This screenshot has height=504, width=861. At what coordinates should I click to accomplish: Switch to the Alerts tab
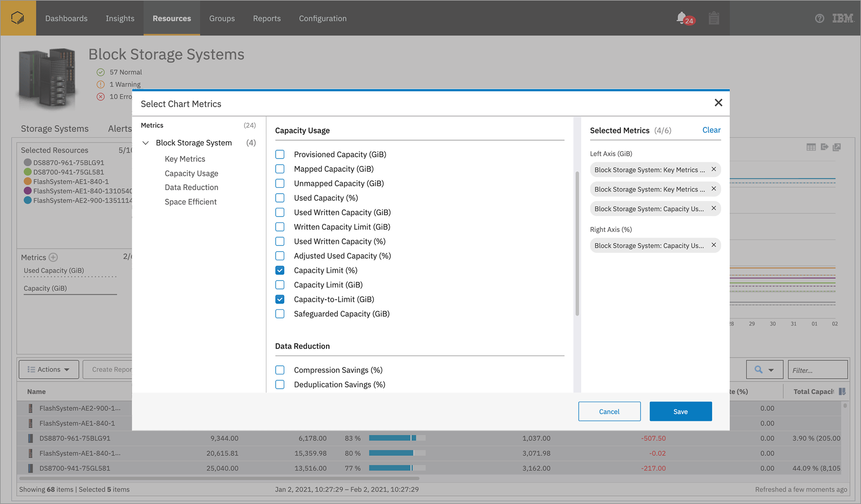coord(120,129)
